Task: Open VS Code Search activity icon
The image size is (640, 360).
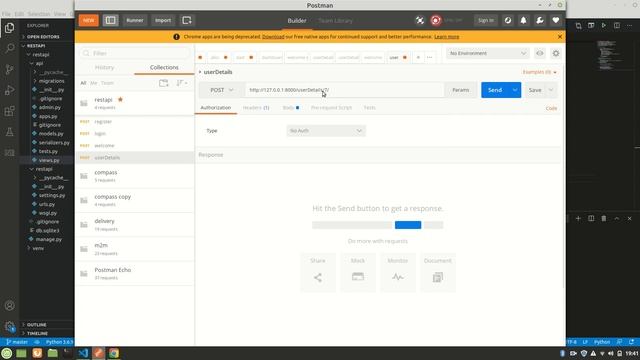Action: pyautogui.click(x=9, y=49)
